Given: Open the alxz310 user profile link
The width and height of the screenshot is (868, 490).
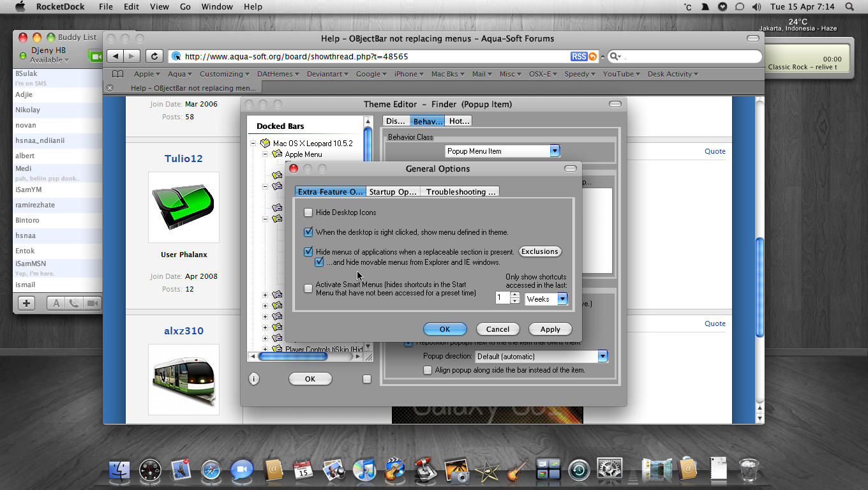Looking at the screenshot, I should (184, 331).
